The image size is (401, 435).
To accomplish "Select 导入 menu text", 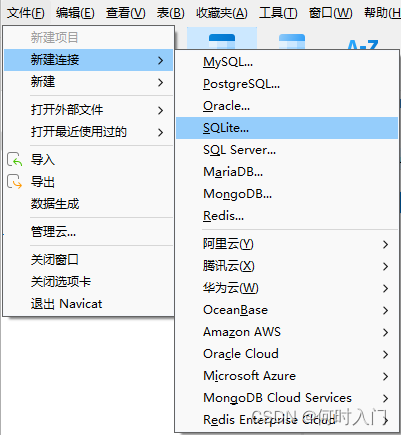I will pyautogui.click(x=43, y=160).
